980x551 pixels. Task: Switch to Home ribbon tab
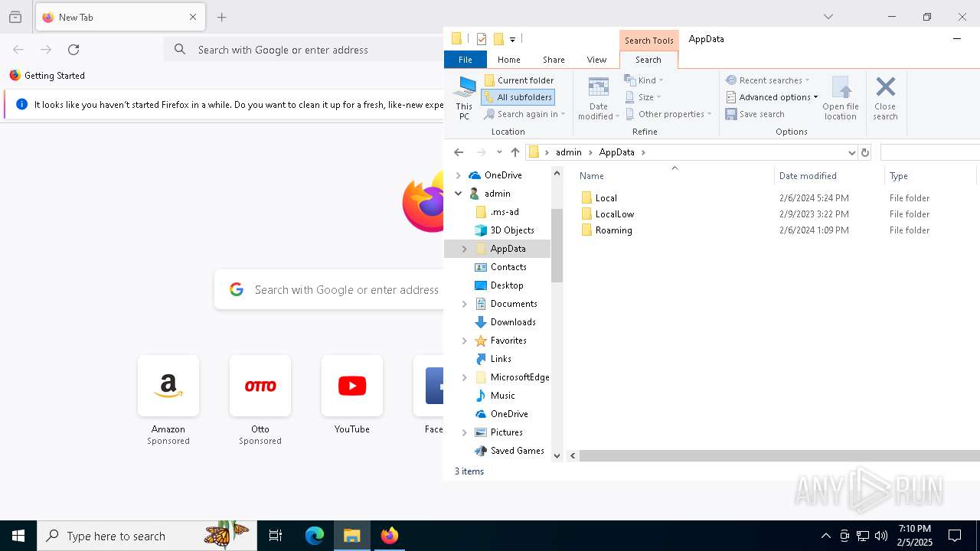[508, 60]
